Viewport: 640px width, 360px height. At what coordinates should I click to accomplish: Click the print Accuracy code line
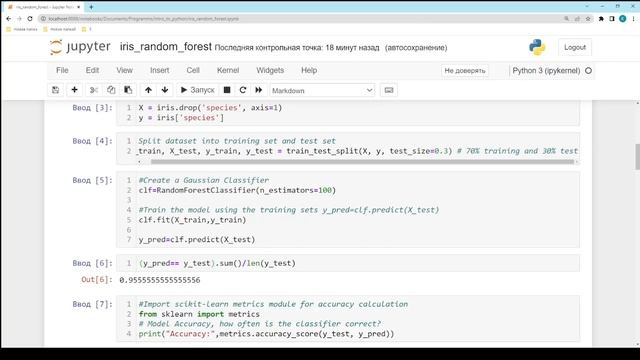tap(266, 334)
